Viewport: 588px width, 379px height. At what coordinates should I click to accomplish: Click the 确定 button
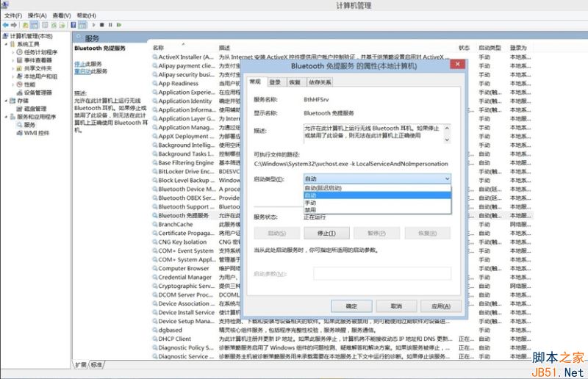click(x=351, y=306)
